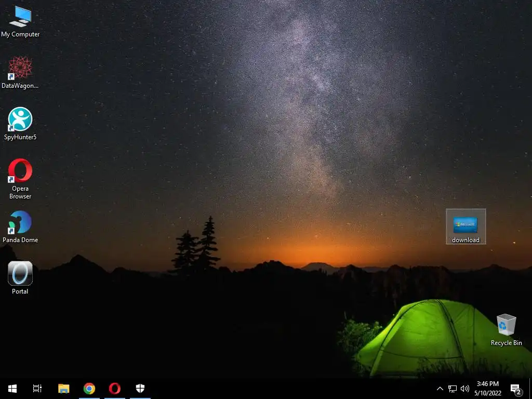
Task: Open the Windows Start menu
Action: 12,389
